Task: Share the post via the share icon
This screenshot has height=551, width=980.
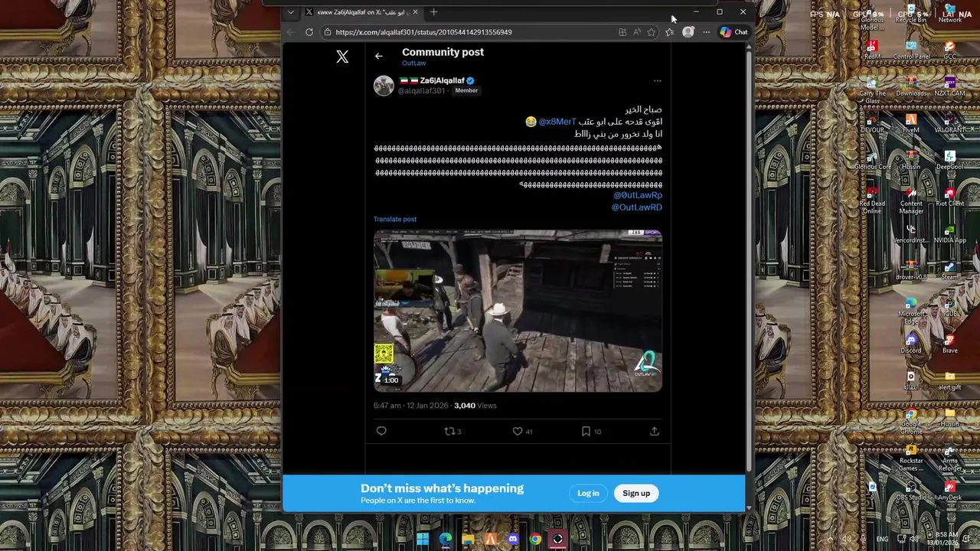Action: point(654,431)
